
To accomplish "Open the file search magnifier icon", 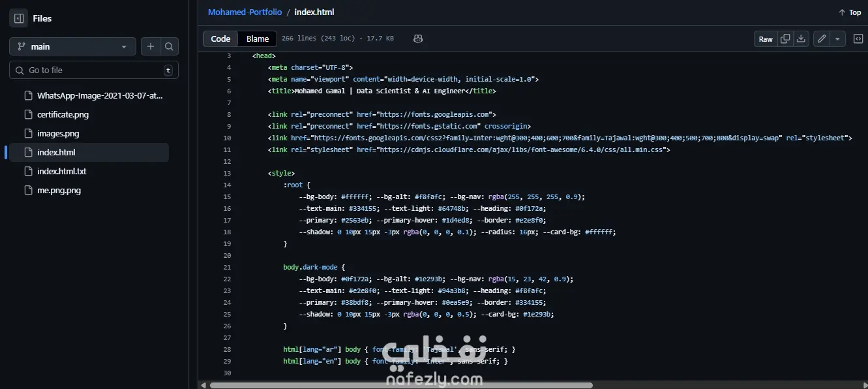I will (169, 46).
